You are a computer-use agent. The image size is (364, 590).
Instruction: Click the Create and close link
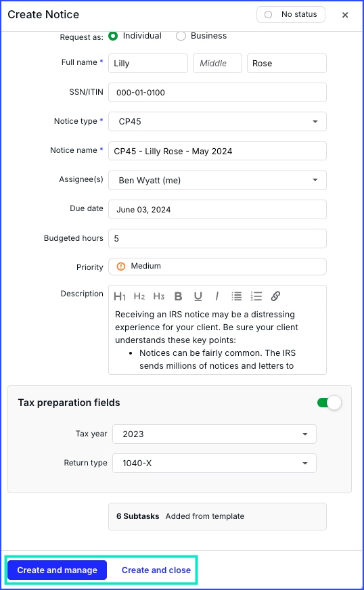click(x=156, y=570)
